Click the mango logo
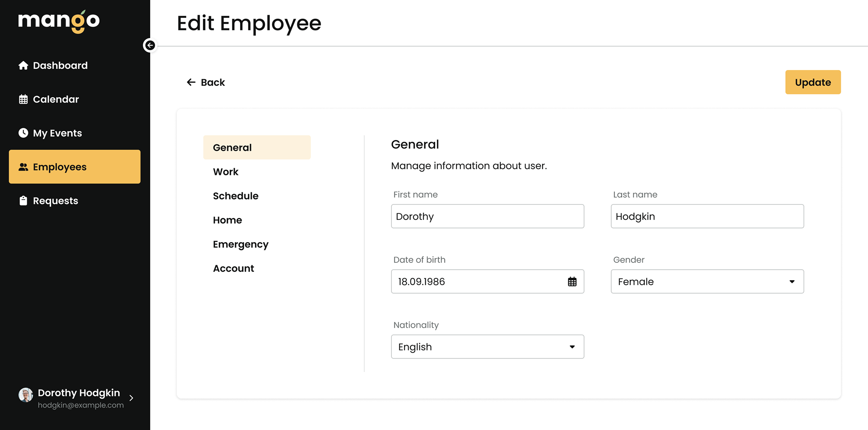The image size is (868, 430). 59,22
